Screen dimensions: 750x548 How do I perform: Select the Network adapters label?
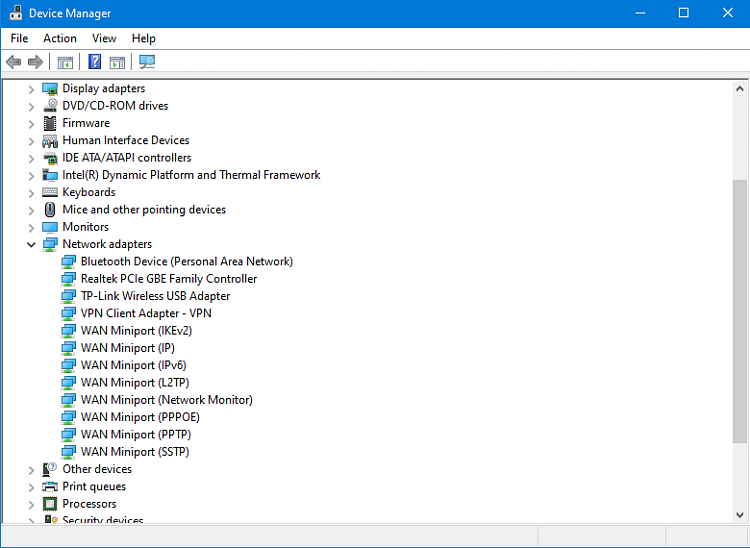pos(107,244)
